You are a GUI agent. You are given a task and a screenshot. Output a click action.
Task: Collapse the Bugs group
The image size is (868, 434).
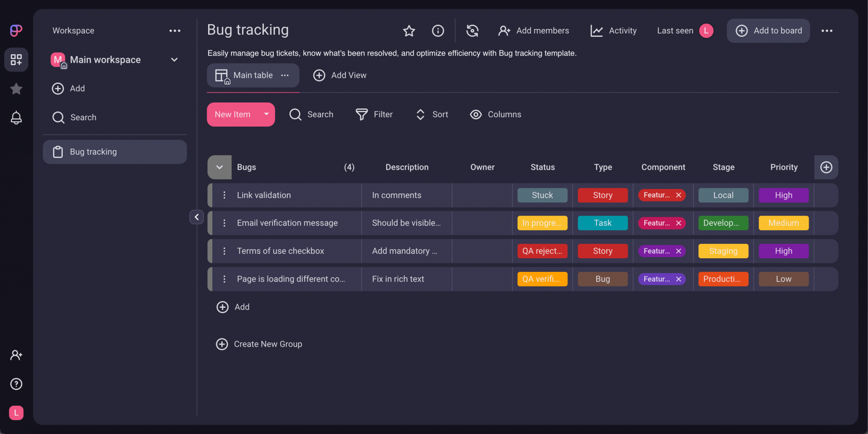(x=219, y=167)
